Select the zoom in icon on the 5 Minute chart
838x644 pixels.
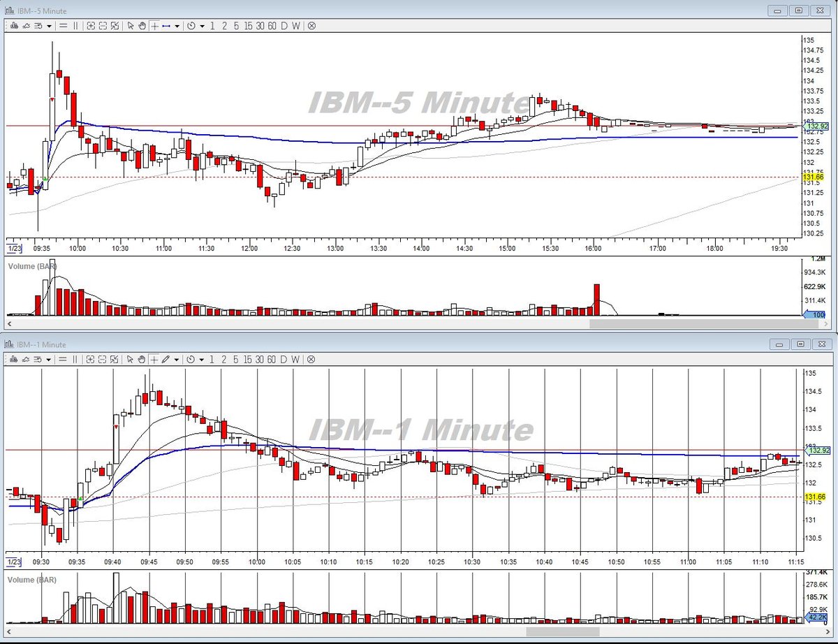(91, 26)
